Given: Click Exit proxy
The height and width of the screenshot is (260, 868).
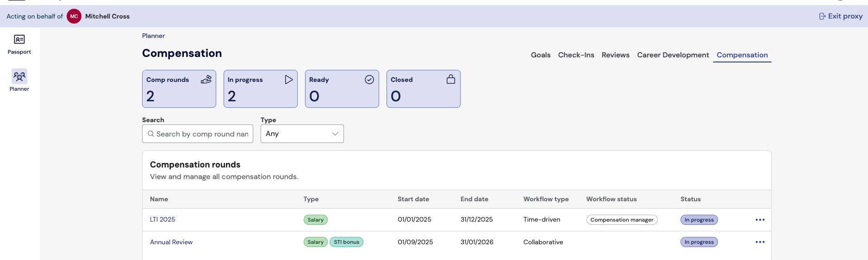Looking at the screenshot, I should click(x=841, y=16).
